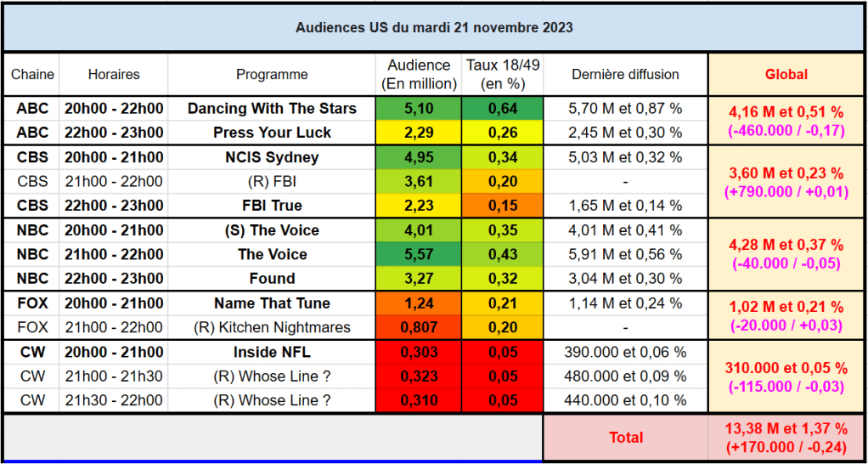Click the table title 'Audiences US du mardi 21 novembre 2023'
The width and height of the screenshot is (868, 464).
pyautogui.click(x=434, y=28)
